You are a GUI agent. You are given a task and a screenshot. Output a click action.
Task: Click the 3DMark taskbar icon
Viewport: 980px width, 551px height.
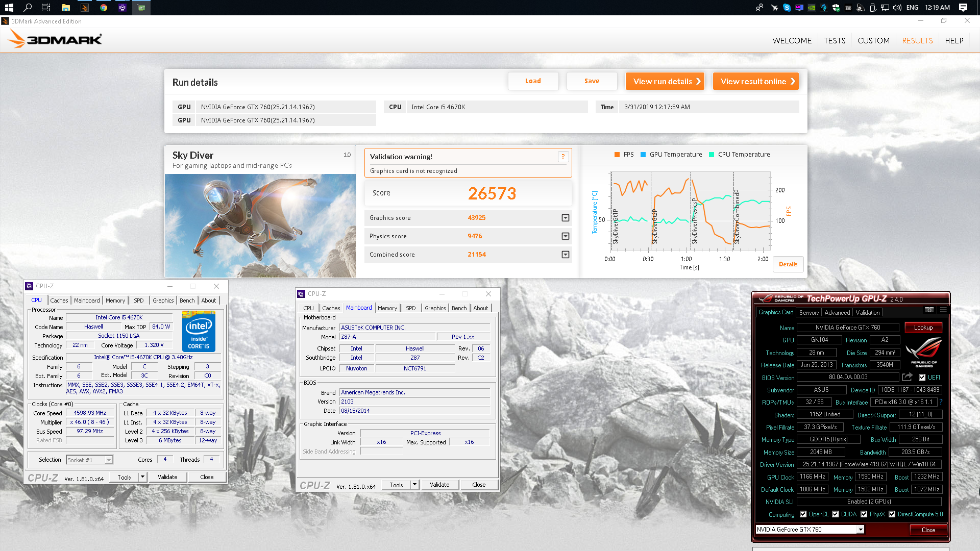[85, 7]
